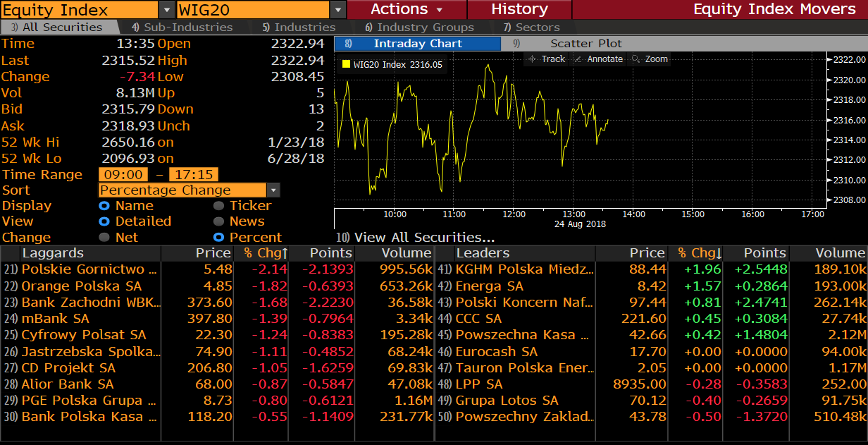Open the Equity Index dropdown arrow
The image size is (868, 445).
click(166, 10)
